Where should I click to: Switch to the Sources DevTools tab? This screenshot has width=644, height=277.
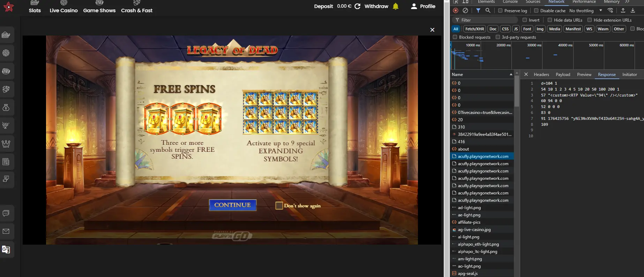tap(533, 2)
